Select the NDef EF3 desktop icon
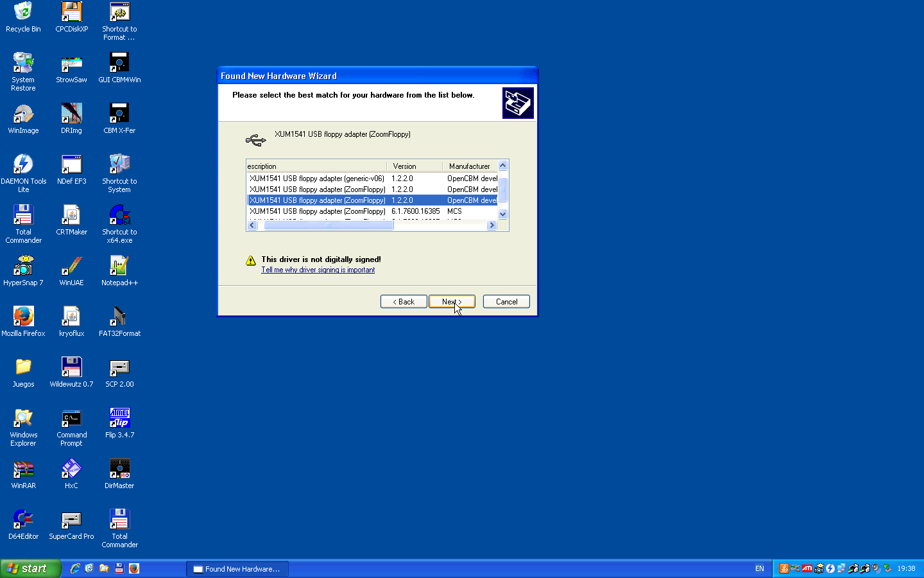The image size is (924, 578). [x=71, y=170]
